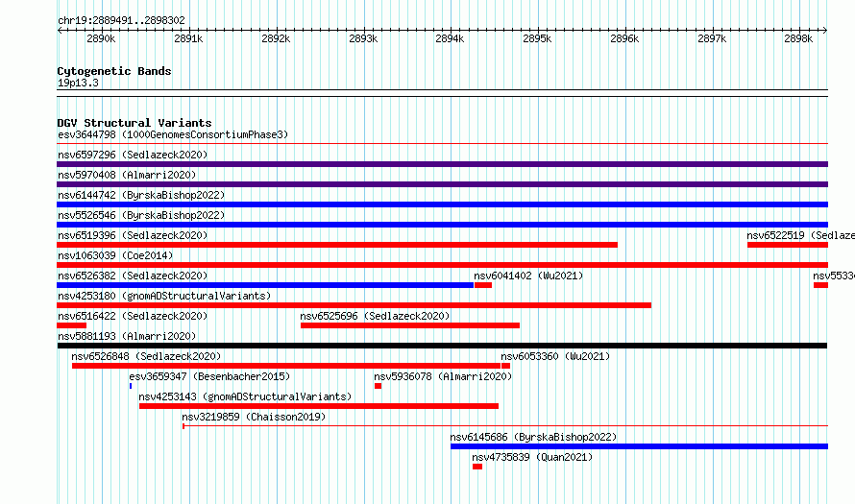The width and height of the screenshot is (855, 504).
Task: Click the esv3644798 1000GenomesConsortiumPhase3 label
Action: tap(173, 134)
